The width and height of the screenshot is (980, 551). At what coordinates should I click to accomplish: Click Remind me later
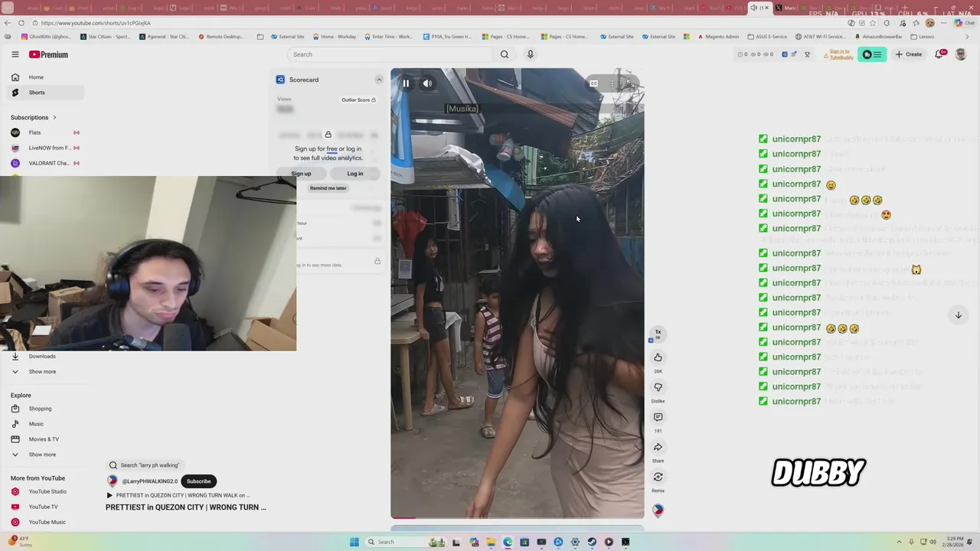[328, 188]
